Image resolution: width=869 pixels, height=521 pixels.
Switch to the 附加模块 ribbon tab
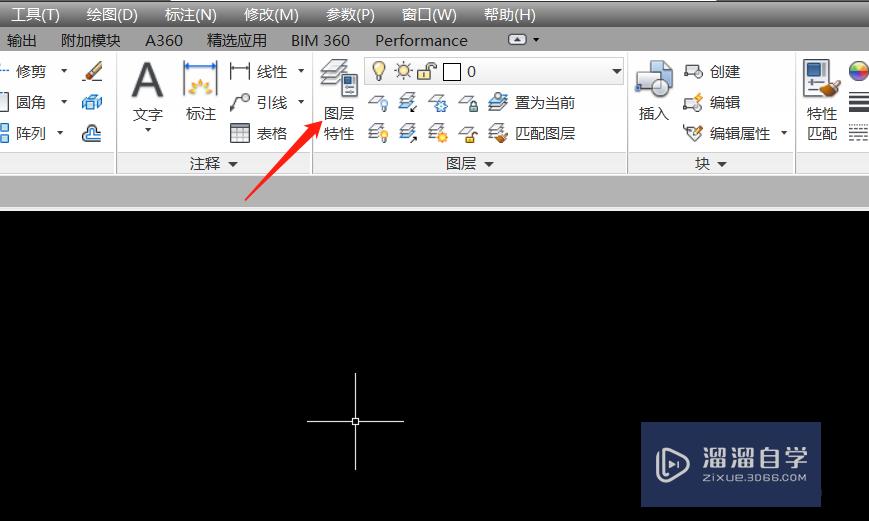pos(90,40)
